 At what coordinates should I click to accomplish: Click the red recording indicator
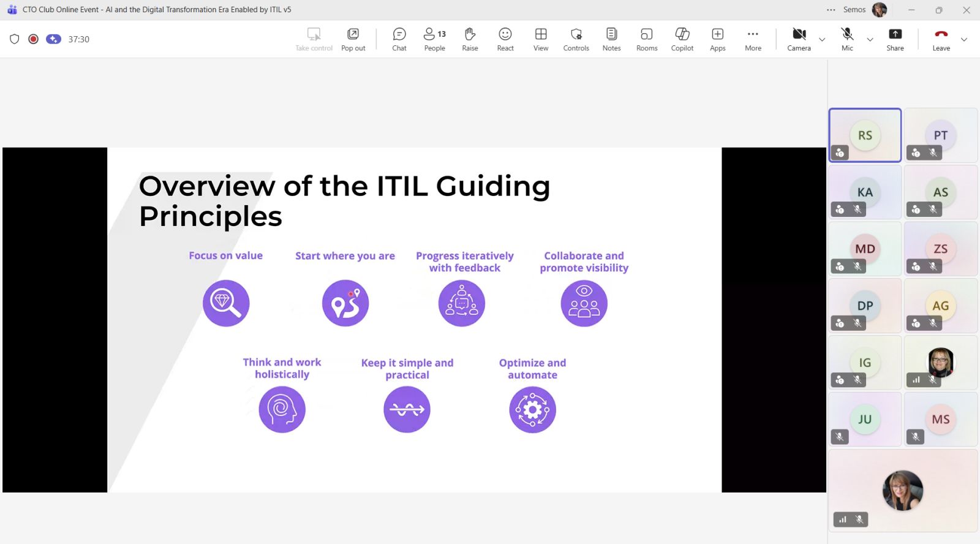(x=34, y=39)
